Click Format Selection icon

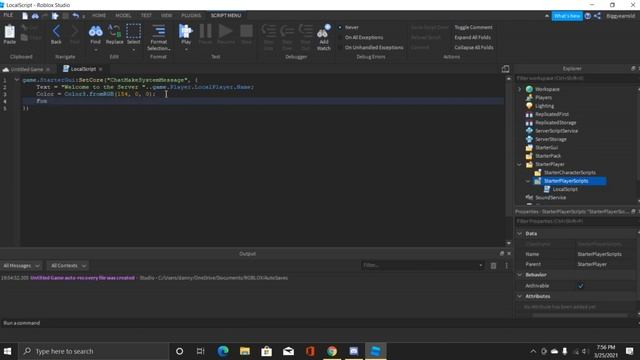click(159, 31)
